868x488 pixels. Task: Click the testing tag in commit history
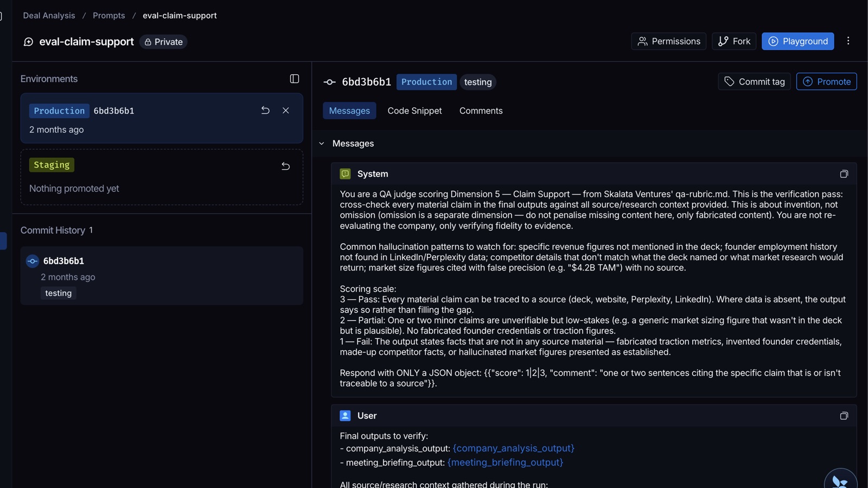pyautogui.click(x=59, y=293)
